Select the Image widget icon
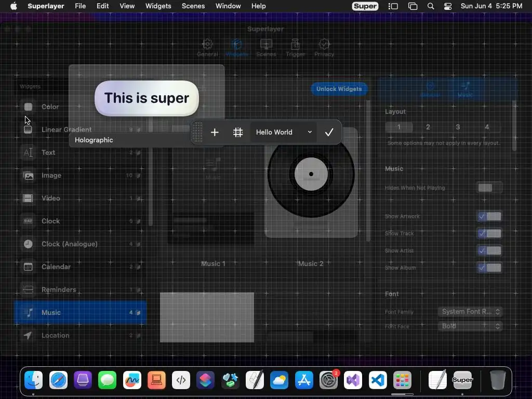The width and height of the screenshot is (532, 399). coord(28,176)
